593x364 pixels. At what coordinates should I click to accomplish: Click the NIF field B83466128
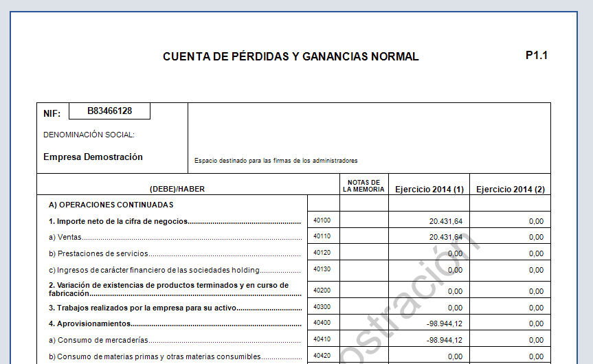point(109,111)
